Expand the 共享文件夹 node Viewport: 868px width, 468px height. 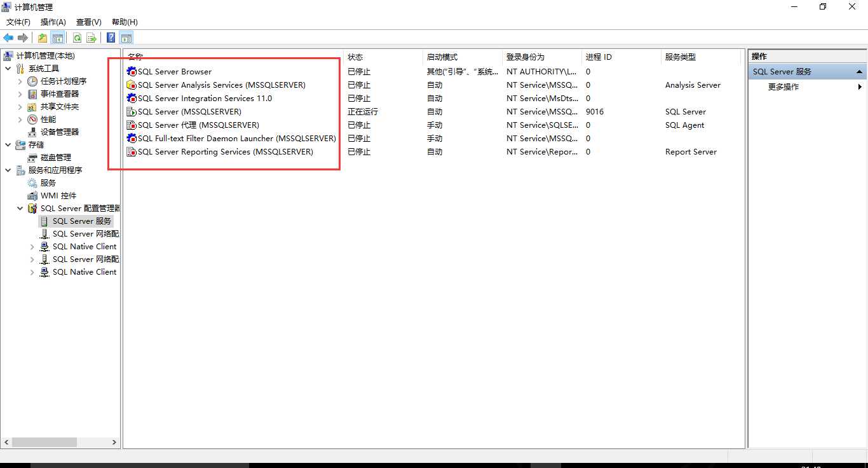click(x=20, y=107)
